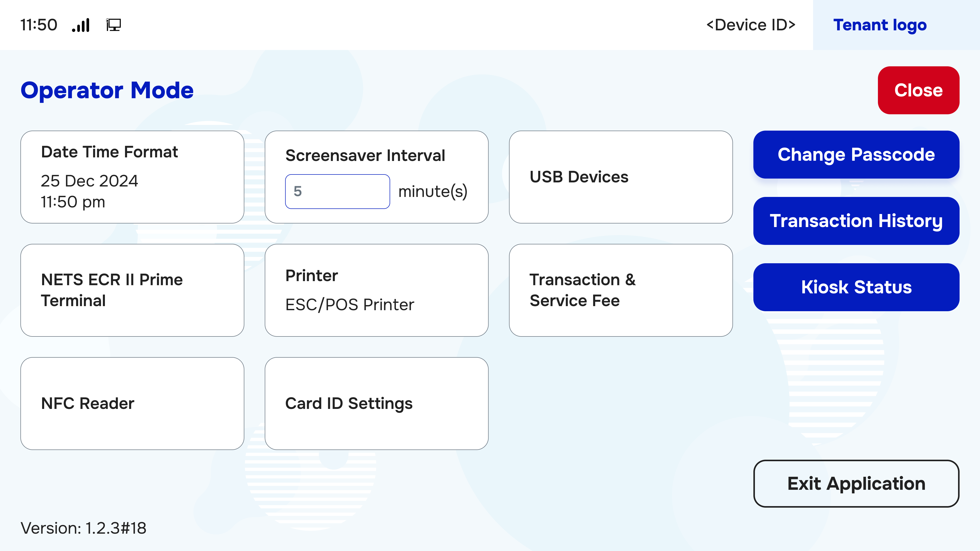Open Change Passcode
This screenshot has width=980, height=551.
tap(856, 154)
